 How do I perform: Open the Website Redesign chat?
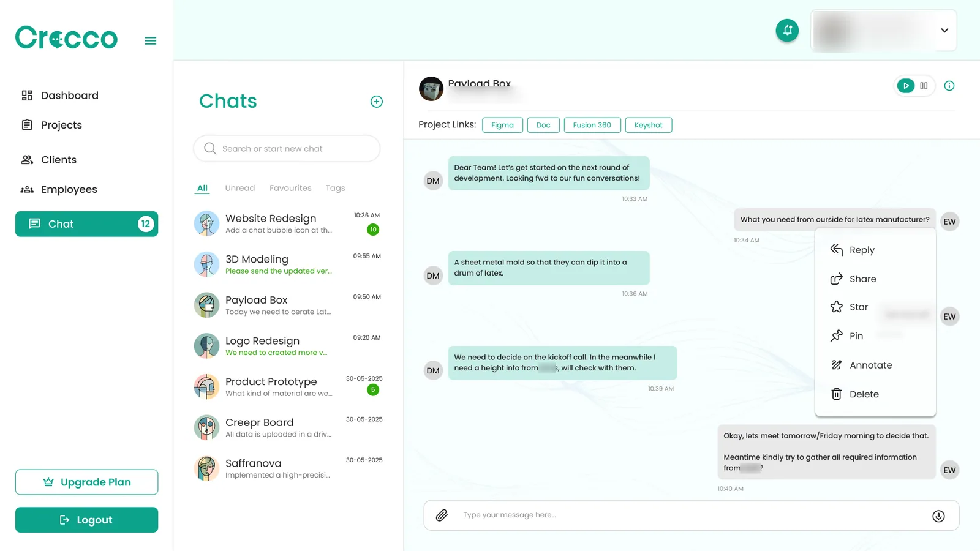[x=288, y=224]
